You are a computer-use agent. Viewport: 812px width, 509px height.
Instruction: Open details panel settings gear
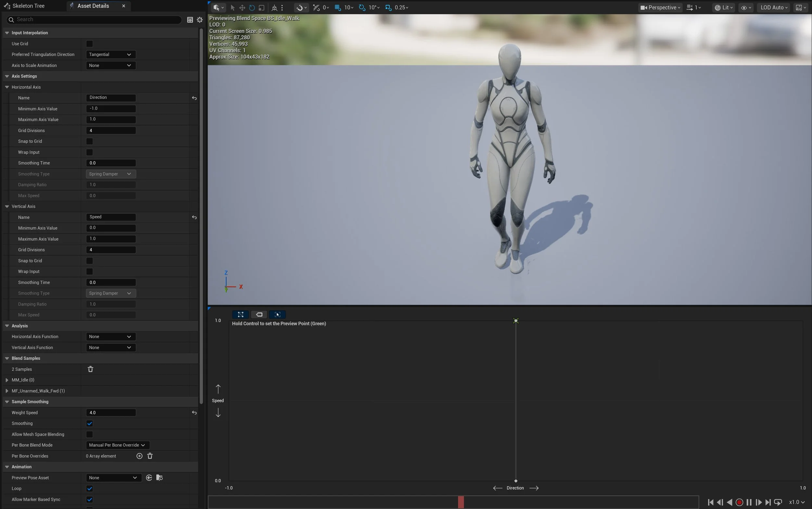click(x=200, y=20)
